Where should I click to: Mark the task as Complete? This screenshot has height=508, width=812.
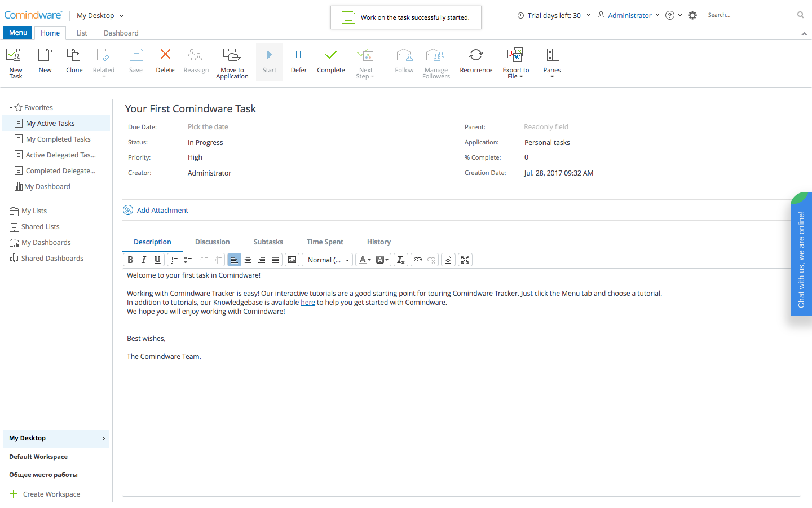point(331,61)
